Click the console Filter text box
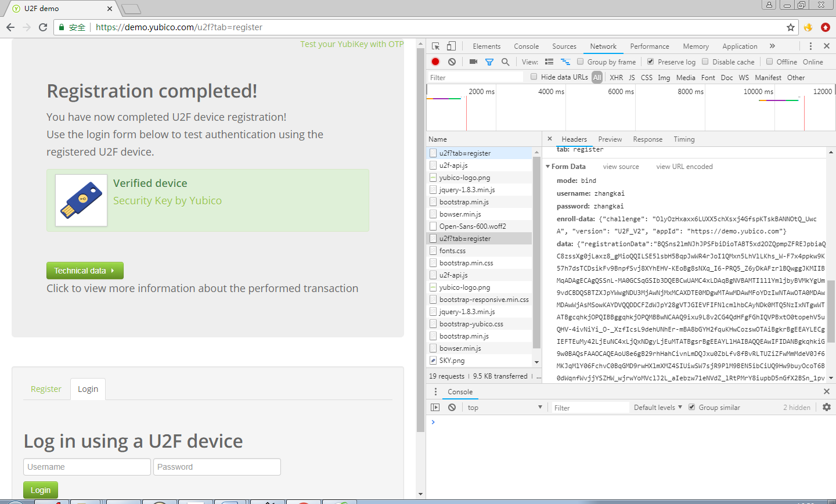 click(x=590, y=408)
